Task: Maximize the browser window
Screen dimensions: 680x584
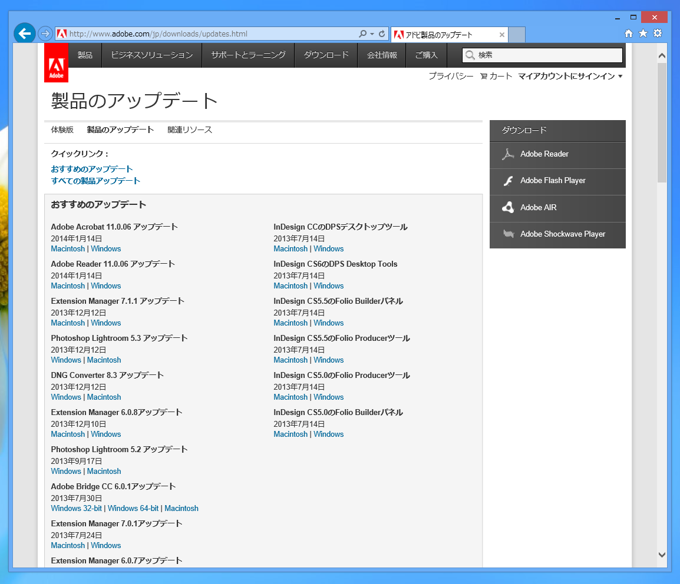Action: click(633, 17)
